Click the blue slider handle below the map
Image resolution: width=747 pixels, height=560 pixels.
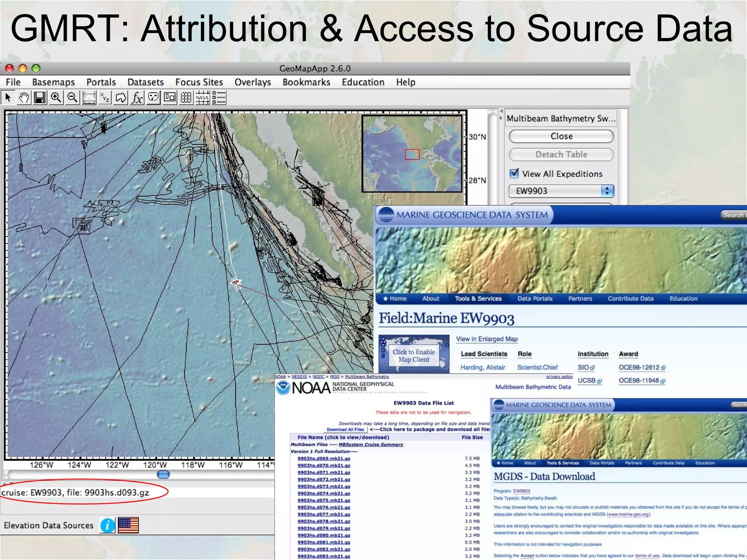pyautogui.click(x=163, y=474)
